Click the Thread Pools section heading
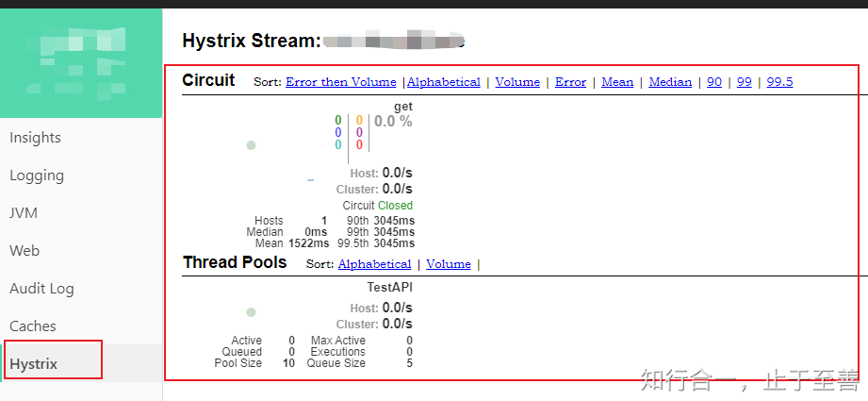Image resolution: width=868 pixels, height=401 pixels. 235,262
